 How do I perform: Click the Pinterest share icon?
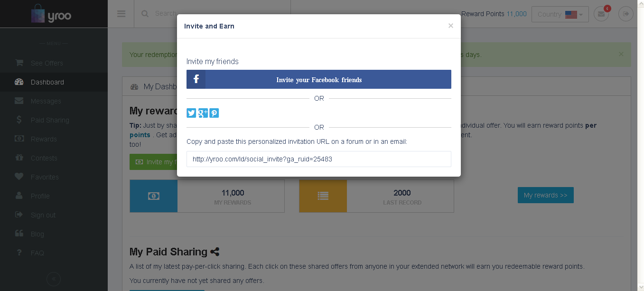pyautogui.click(x=215, y=113)
